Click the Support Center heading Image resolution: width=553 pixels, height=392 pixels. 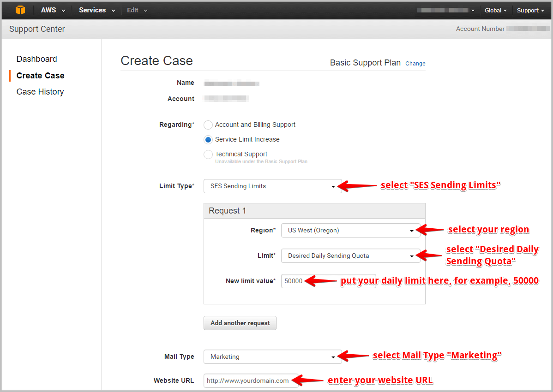point(37,29)
